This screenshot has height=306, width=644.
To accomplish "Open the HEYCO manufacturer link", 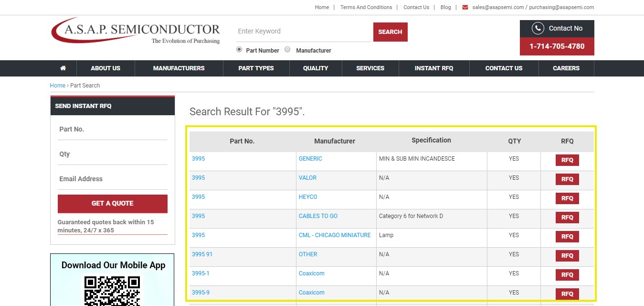I will (x=308, y=197).
